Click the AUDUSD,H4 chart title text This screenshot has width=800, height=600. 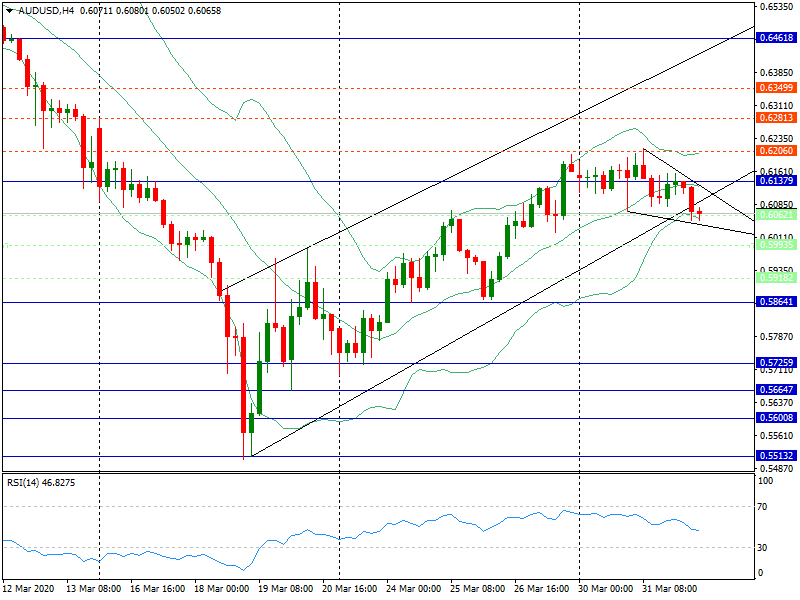(46, 11)
